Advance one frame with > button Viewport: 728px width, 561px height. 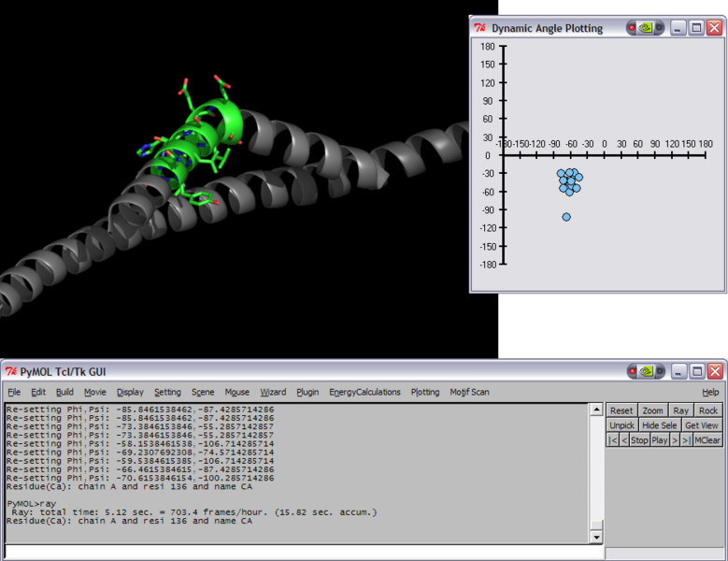point(675,439)
